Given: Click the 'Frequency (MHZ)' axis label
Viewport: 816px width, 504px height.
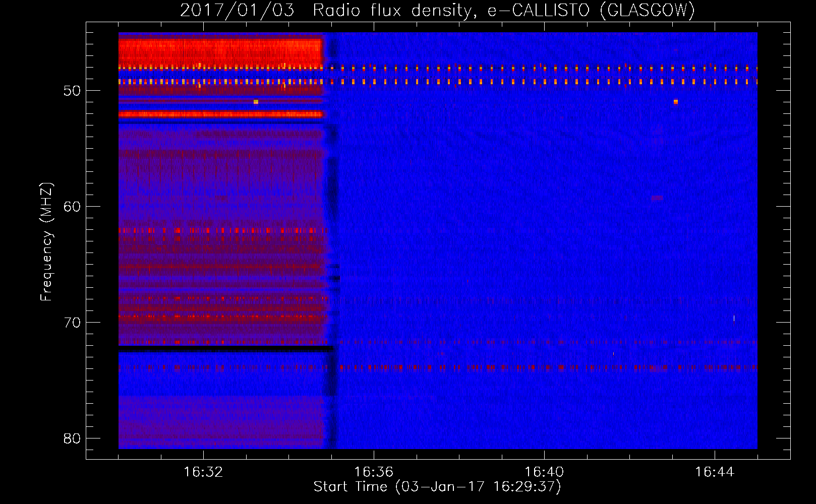Looking at the screenshot, I should click(46, 242).
